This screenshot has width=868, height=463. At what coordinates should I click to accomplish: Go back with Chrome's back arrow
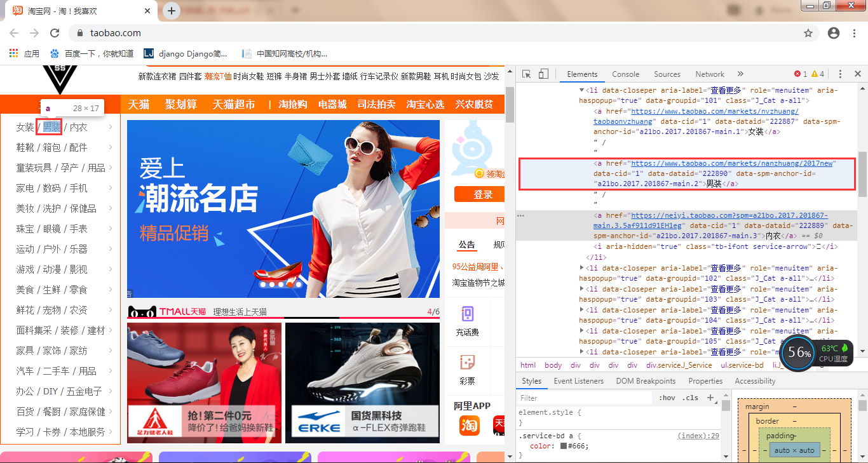(14, 33)
